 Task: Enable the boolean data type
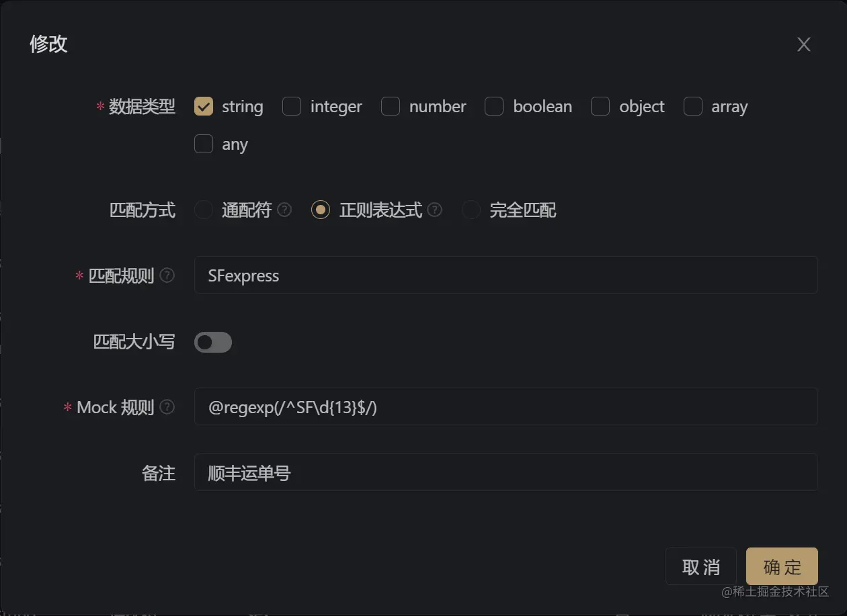(x=494, y=106)
